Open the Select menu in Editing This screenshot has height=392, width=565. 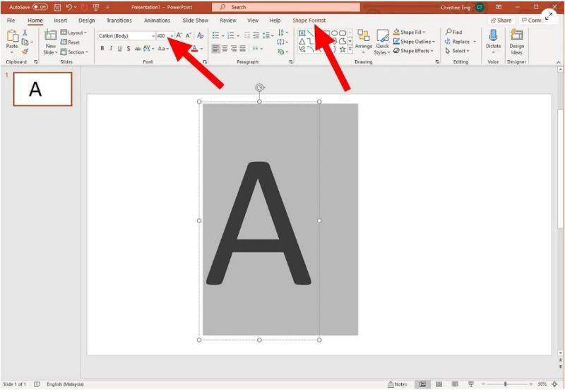[x=457, y=51]
